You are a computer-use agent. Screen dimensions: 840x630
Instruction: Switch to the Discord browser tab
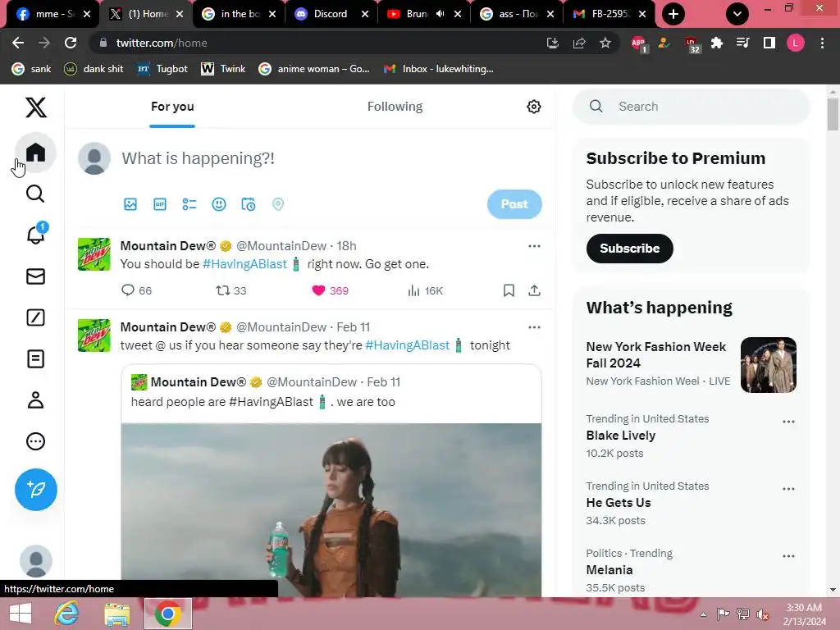pyautogui.click(x=330, y=14)
